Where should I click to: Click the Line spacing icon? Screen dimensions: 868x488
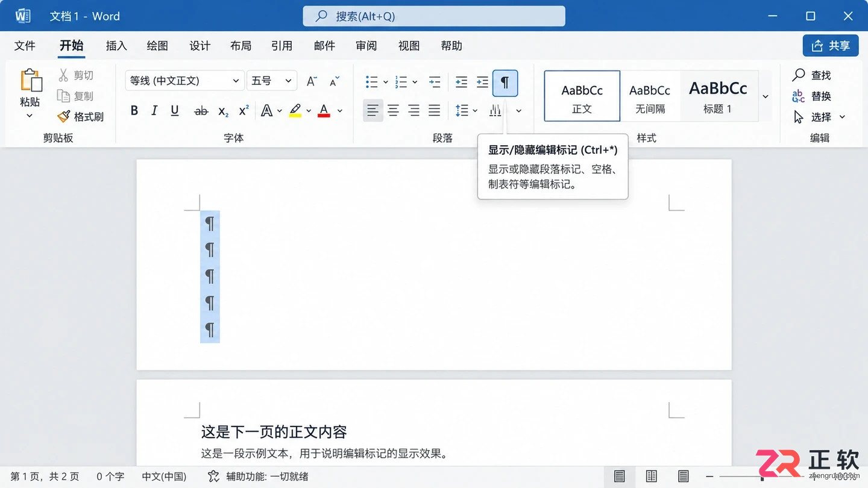(x=462, y=111)
